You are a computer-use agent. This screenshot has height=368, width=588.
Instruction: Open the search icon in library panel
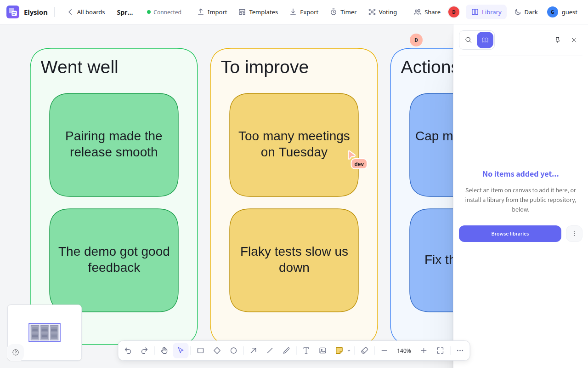point(469,40)
